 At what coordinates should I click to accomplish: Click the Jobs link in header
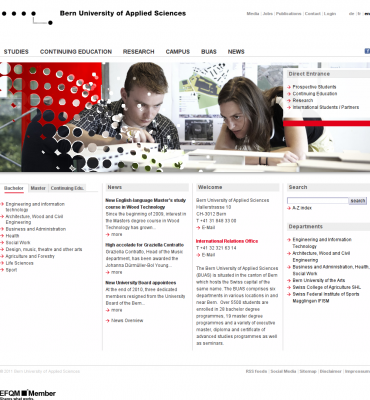pyautogui.click(x=268, y=14)
